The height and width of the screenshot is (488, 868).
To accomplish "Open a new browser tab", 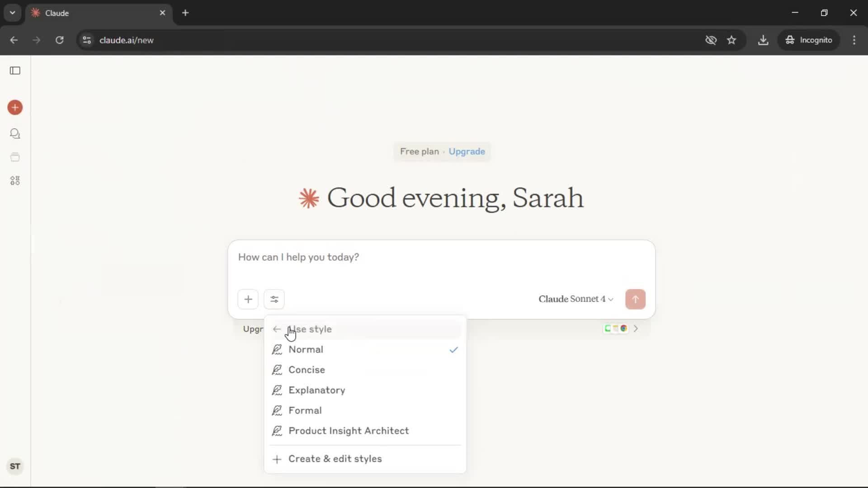I will point(185,13).
